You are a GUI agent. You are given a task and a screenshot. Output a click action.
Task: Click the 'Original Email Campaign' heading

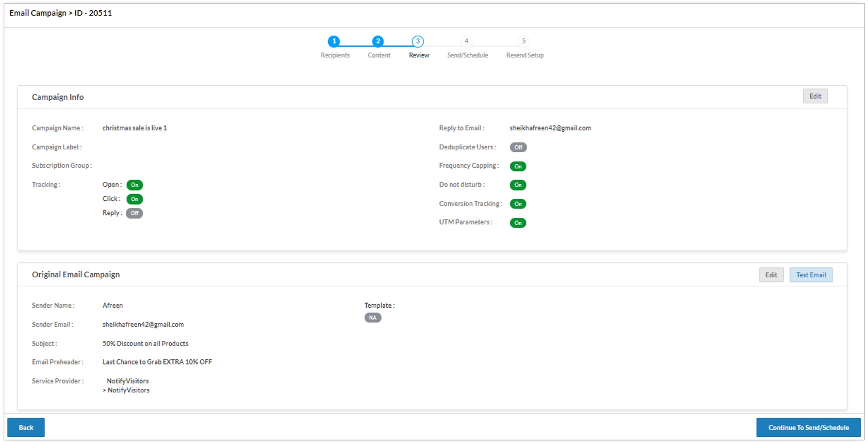click(76, 275)
